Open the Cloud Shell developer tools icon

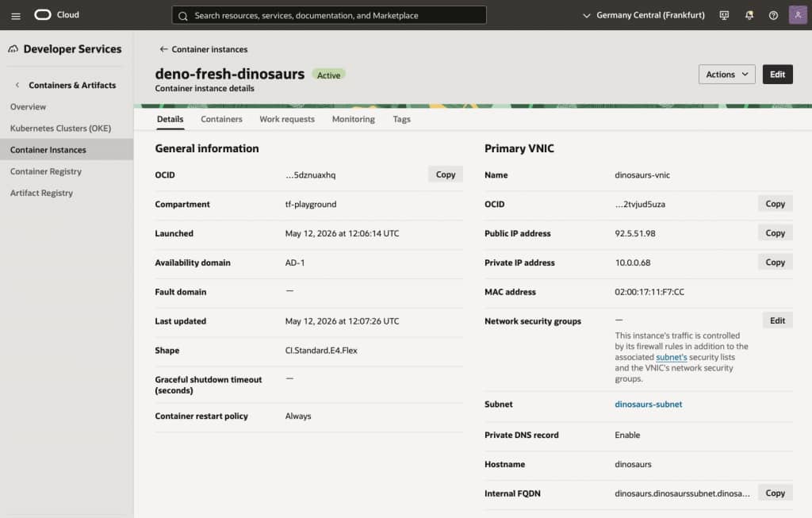pyautogui.click(x=724, y=16)
